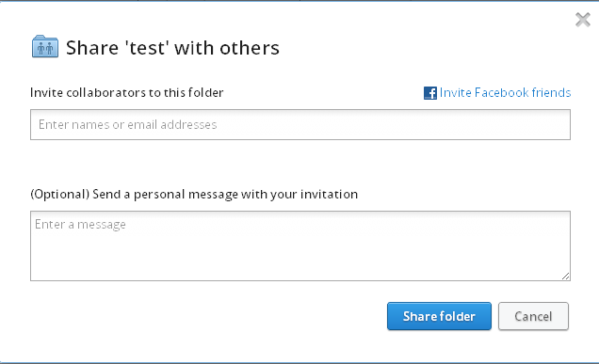Viewport: 599px width, 364px height.
Task: Click the Facebook logo icon
Action: point(430,93)
